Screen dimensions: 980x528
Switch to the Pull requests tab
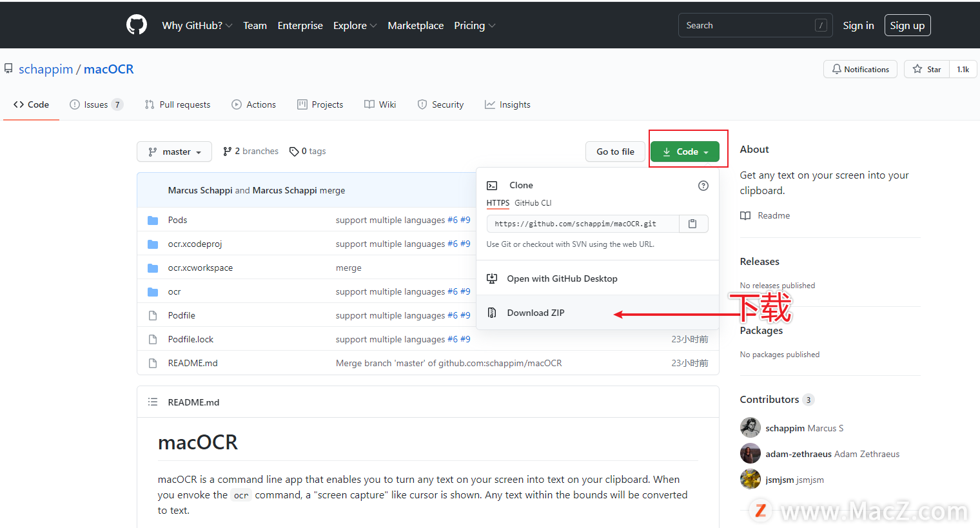coord(178,104)
